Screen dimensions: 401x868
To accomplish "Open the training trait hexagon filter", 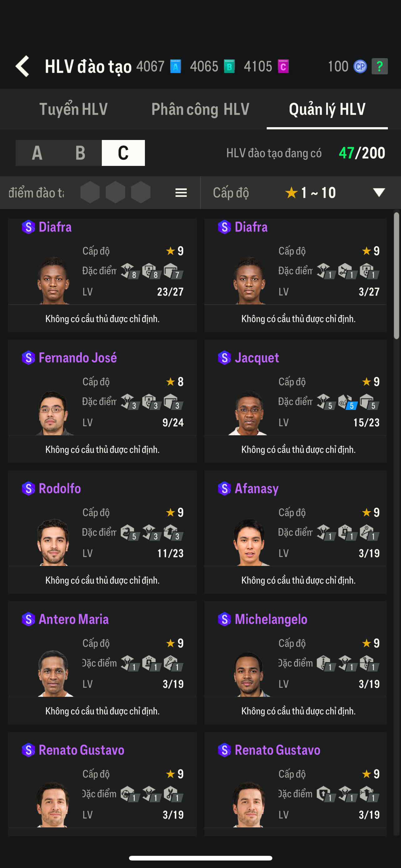I will point(115,193).
